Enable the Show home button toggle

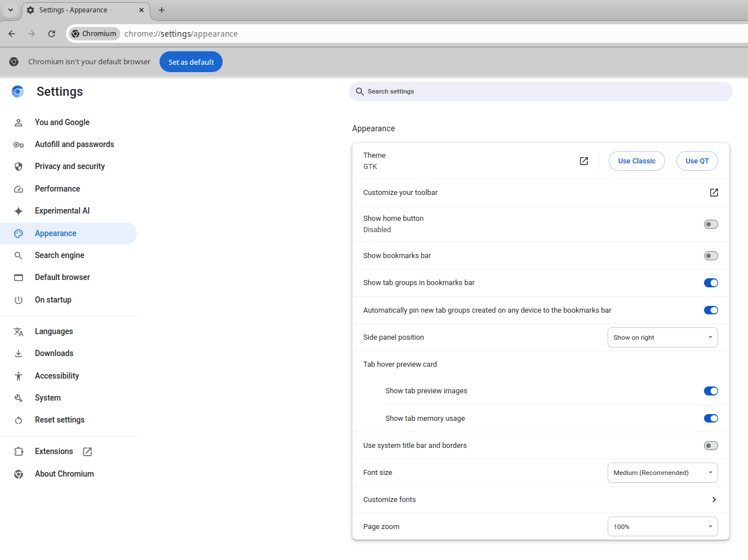coord(711,224)
